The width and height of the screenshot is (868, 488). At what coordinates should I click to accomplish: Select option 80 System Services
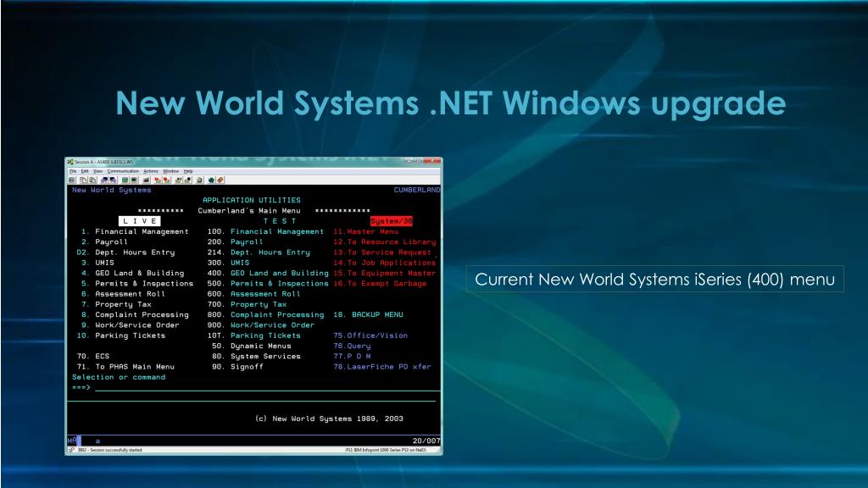click(256, 357)
